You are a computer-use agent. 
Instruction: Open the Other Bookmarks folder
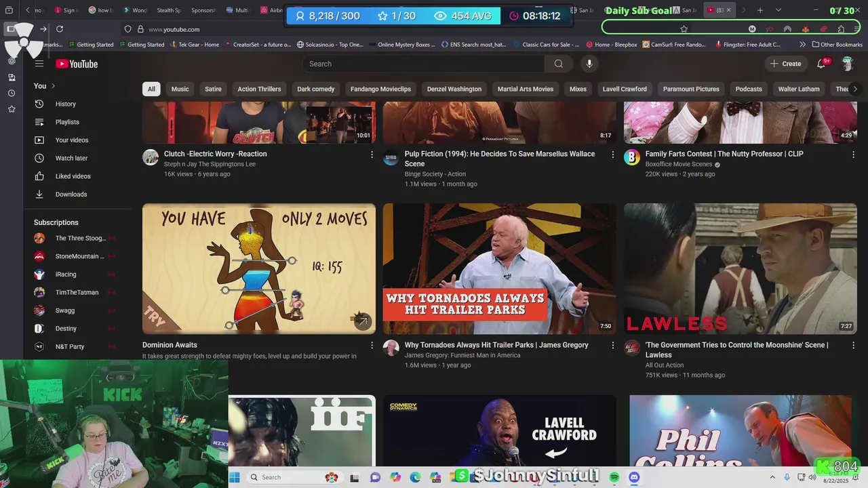click(x=837, y=45)
